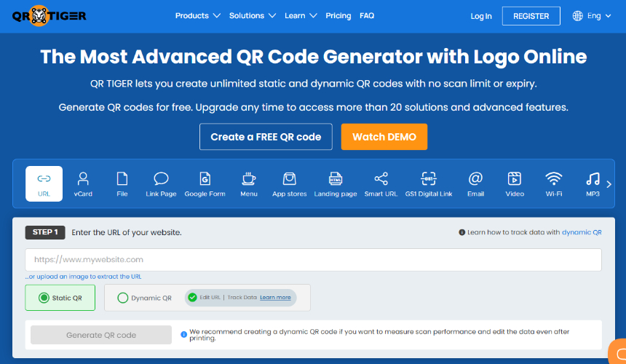Click the info icon beside dynamic recommendation

[x=183, y=334]
